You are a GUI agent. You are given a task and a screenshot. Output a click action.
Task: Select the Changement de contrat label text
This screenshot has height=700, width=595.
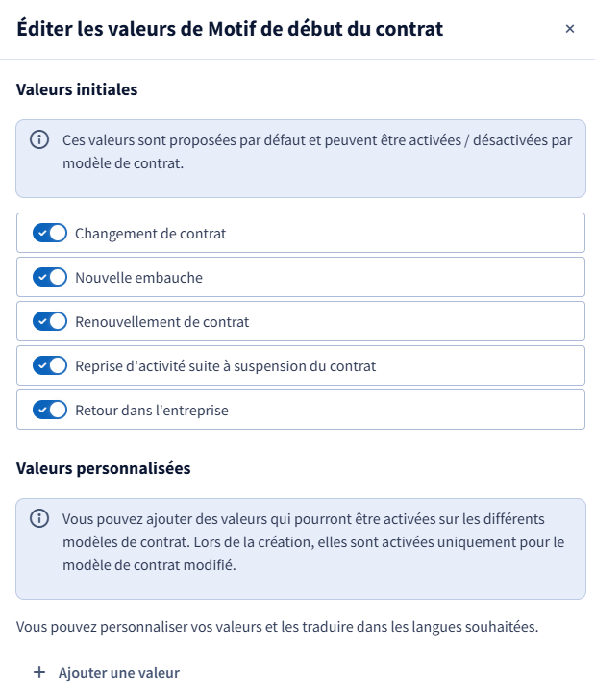tap(150, 234)
